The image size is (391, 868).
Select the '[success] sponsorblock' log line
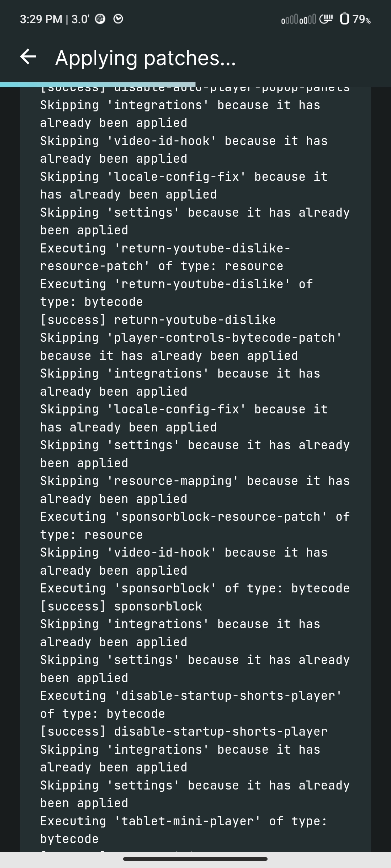click(x=121, y=606)
